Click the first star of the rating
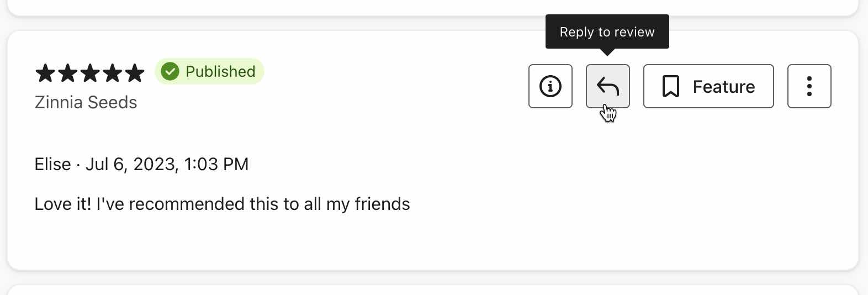 coord(45,73)
